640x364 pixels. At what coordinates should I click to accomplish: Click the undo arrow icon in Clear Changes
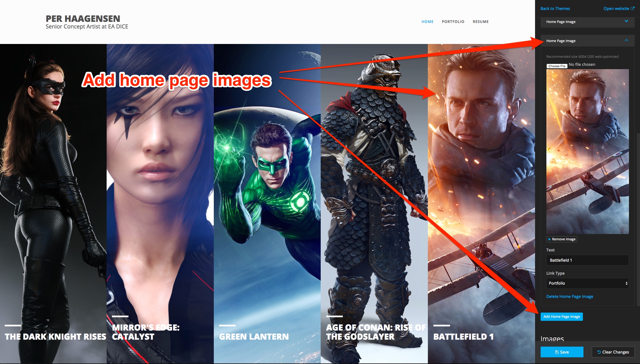[599, 352]
